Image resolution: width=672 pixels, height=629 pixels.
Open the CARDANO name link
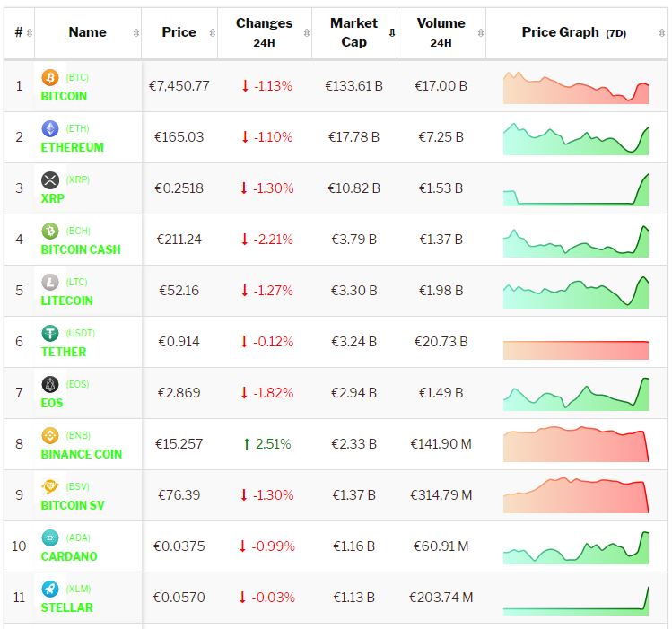[x=69, y=556]
